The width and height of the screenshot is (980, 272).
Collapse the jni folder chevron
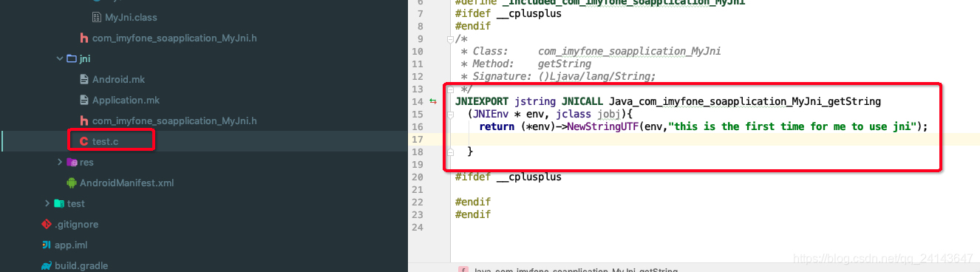pos(60,58)
